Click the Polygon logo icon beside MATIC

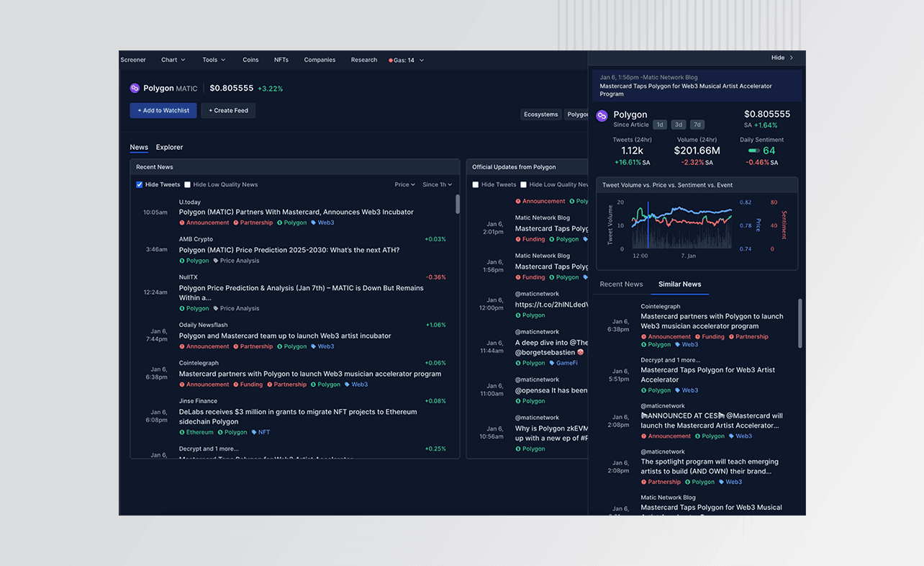[135, 88]
